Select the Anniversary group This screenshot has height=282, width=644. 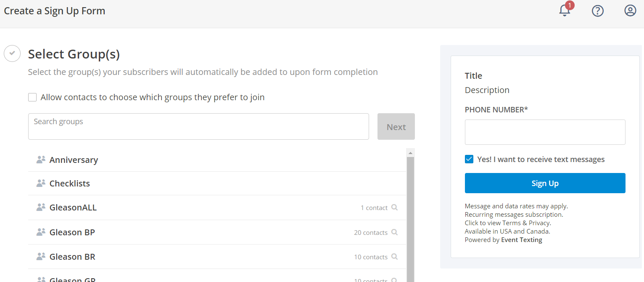[x=217, y=160]
